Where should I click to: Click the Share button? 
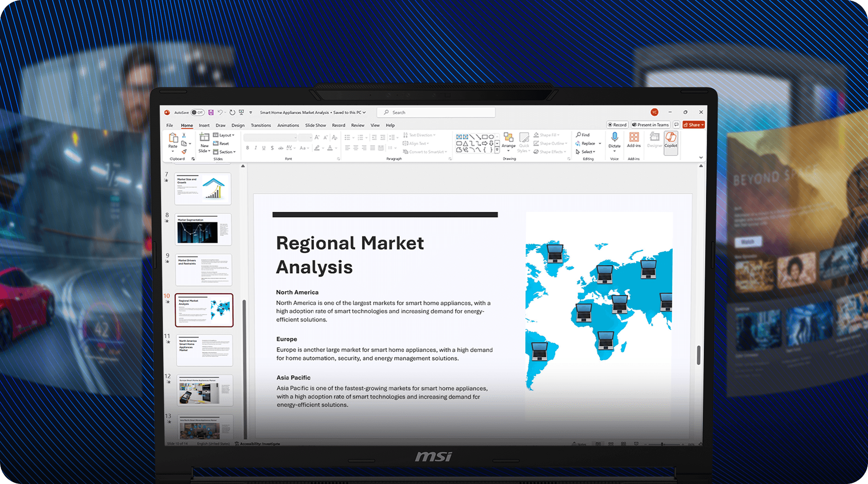click(x=693, y=125)
